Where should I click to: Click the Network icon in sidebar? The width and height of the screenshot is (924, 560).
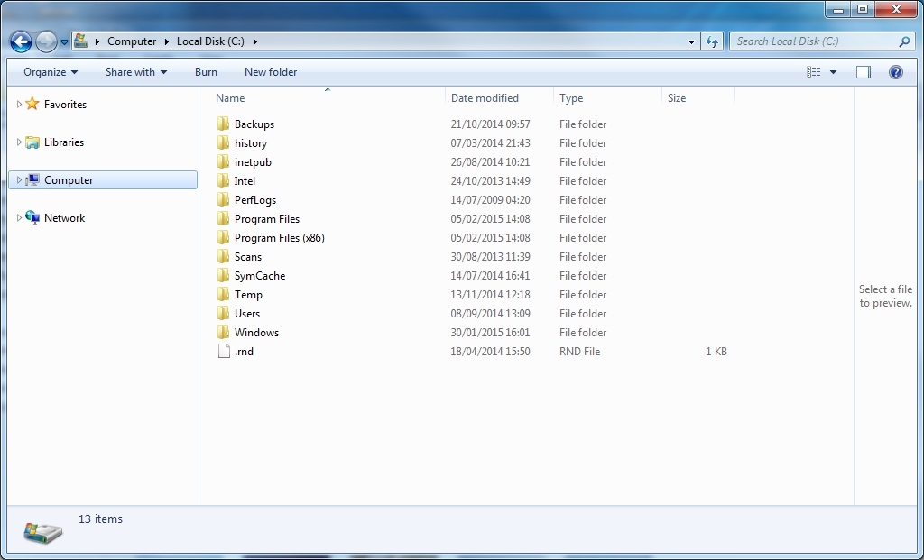point(32,217)
